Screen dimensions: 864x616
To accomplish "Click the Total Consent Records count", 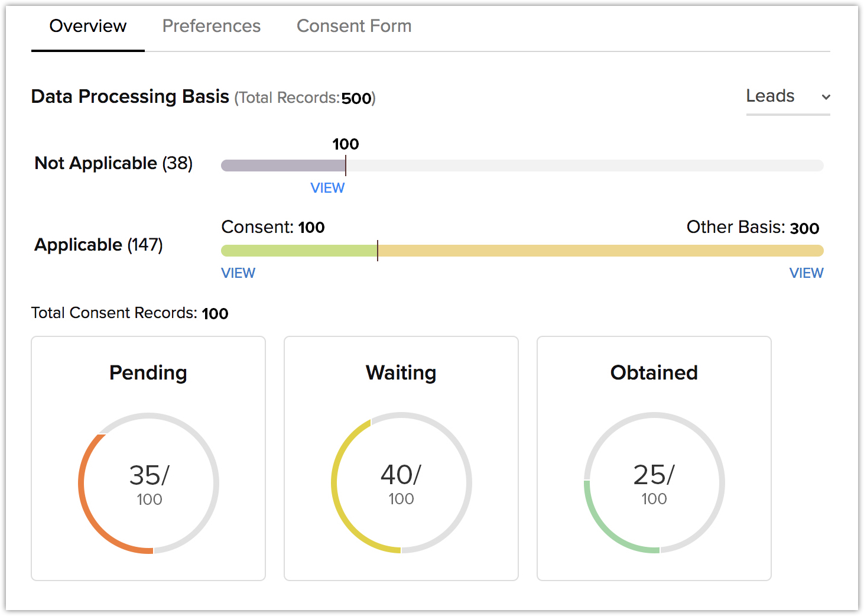I will (215, 313).
